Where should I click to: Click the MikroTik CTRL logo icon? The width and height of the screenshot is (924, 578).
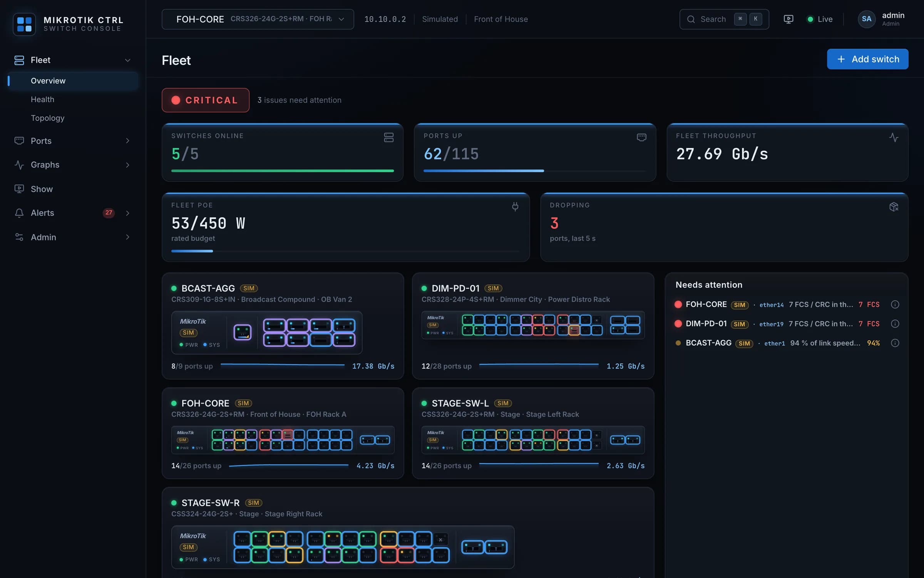pos(24,24)
